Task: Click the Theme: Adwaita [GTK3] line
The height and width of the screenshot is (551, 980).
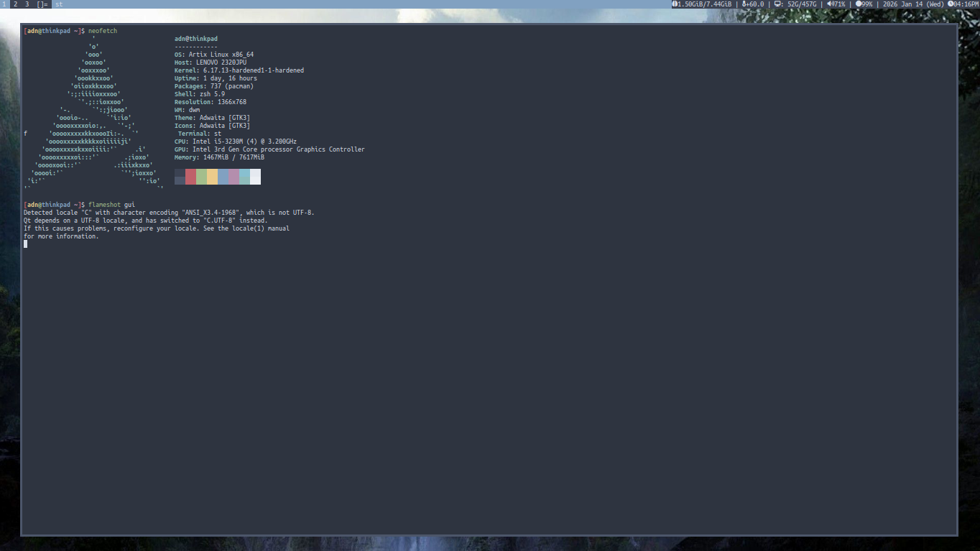Action: 212,118
